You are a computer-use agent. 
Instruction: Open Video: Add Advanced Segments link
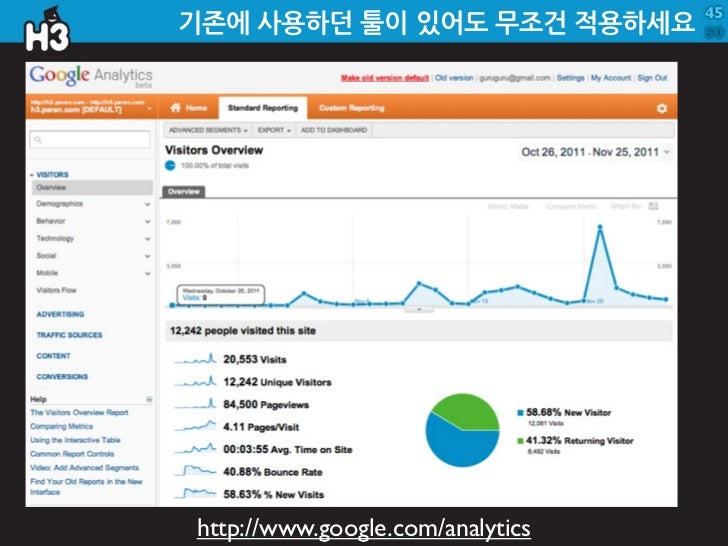point(84,468)
